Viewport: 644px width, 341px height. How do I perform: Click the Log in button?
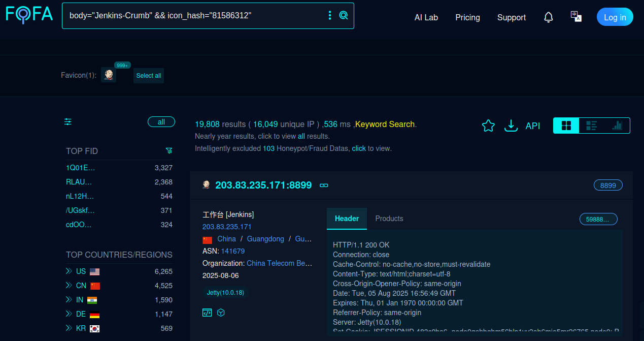tap(615, 17)
